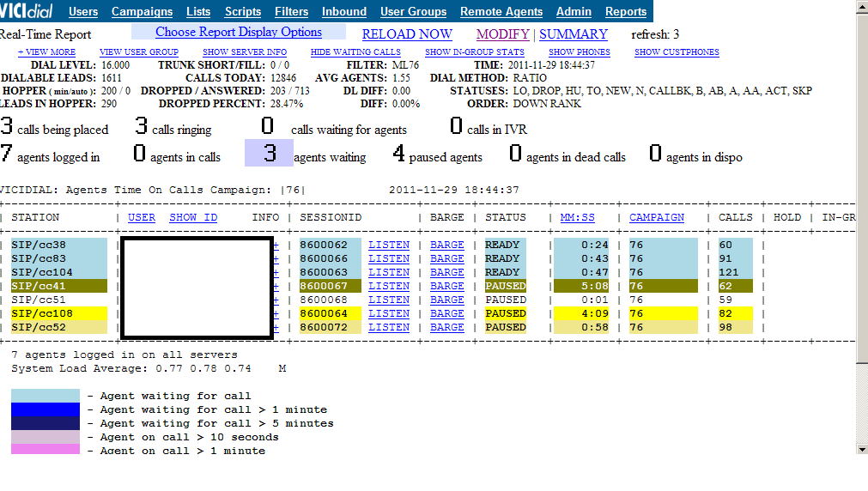Screen dimensions: 868x491
Task: Click the MODIFY link
Action: pos(502,34)
